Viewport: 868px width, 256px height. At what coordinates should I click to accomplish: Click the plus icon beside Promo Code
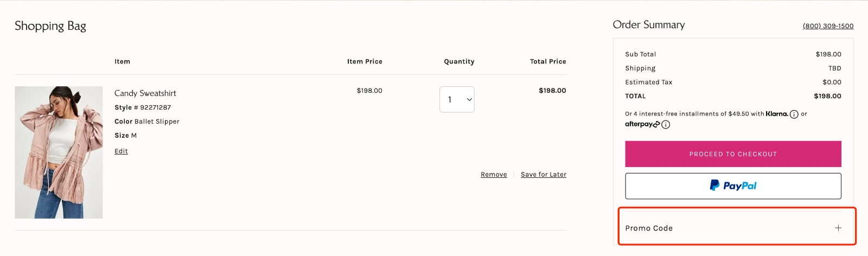(838, 228)
